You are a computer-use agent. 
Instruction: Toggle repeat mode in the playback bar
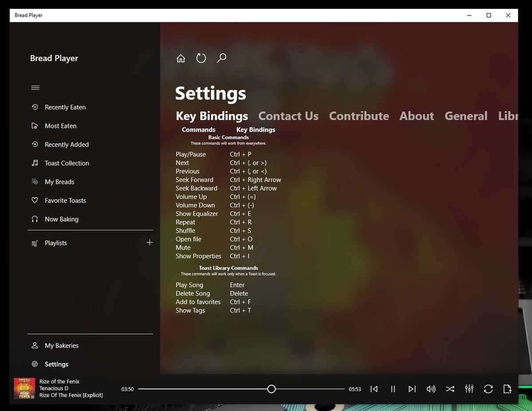pos(488,389)
